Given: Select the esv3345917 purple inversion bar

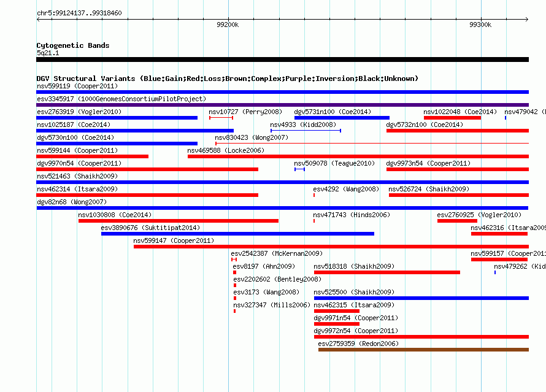Looking at the screenshot, I should coord(282,105).
